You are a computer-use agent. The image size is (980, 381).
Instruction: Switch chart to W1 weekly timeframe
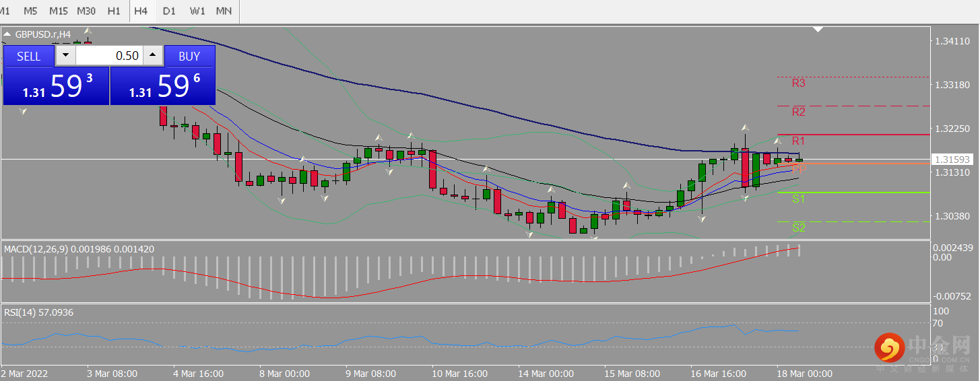pyautogui.click(x=197, y=11)
